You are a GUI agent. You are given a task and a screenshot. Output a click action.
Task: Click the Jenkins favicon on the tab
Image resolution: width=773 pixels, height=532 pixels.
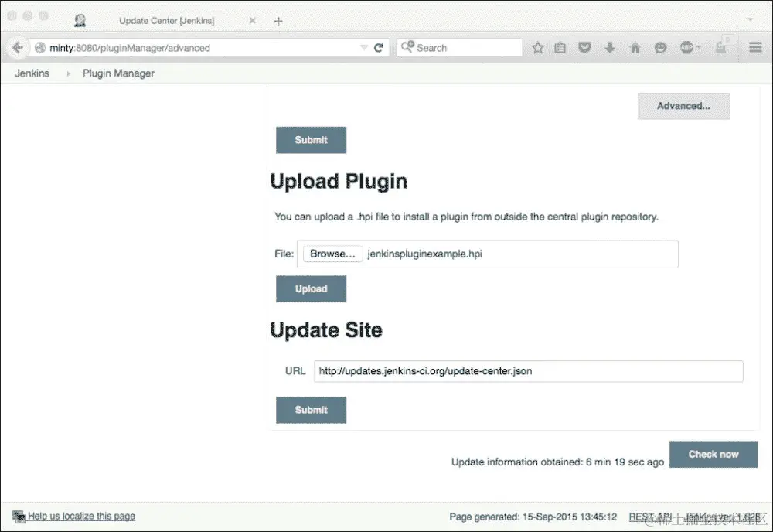pos(80,20)
